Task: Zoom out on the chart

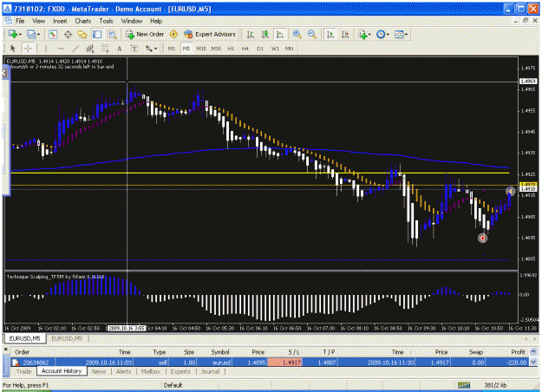Action: click(x=312, y=34)
